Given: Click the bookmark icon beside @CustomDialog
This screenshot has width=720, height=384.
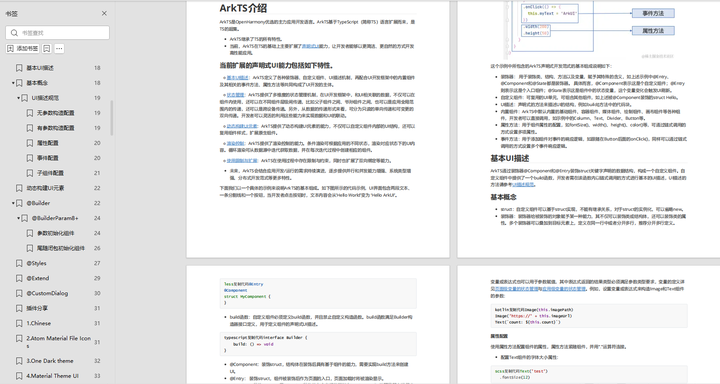Looking at the screenshot, I should [x=19, y=293].
